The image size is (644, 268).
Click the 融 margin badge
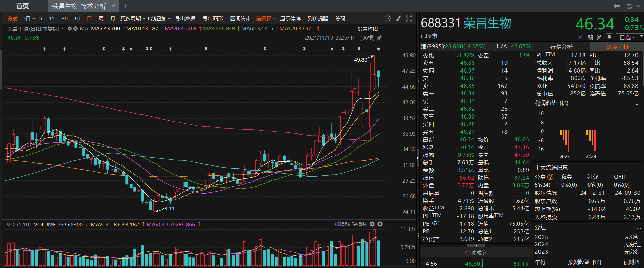590,37
